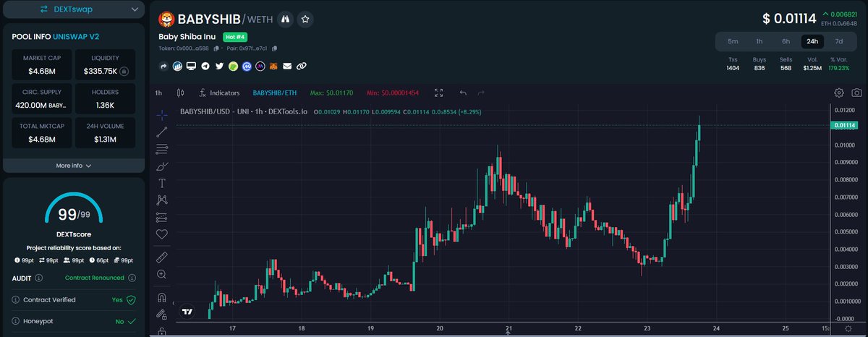Open the CoinMarketCap listing icon
Image resolution: width=868 pixels, height=337 pixels.
tap(247, 66)
